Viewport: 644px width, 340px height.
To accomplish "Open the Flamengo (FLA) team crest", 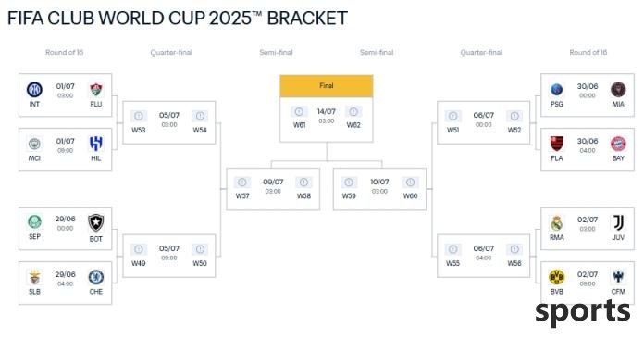I will [x=556, y=144].
